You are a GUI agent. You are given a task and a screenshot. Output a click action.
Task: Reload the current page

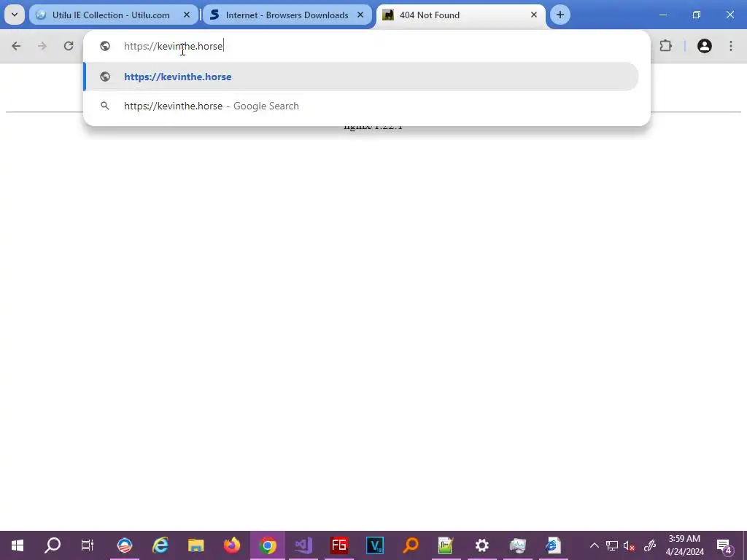(69, 46)
